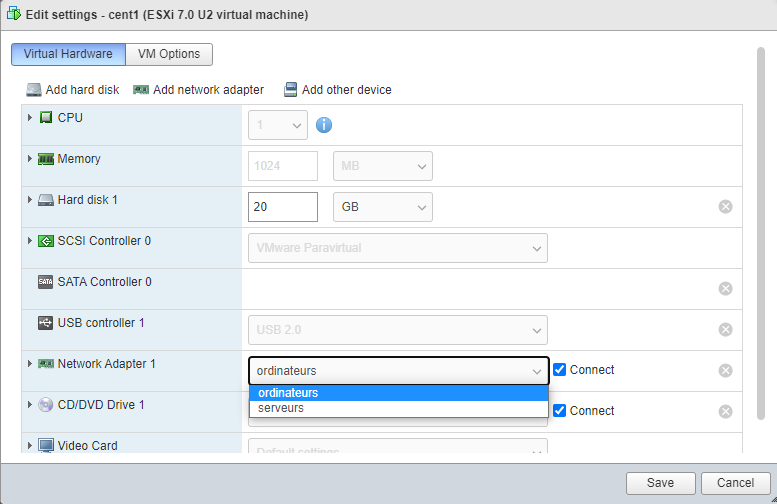777x504 pixels.
Task: Toggle Connect checkbox for Network Adapter 1
Action: coord(559,370)
